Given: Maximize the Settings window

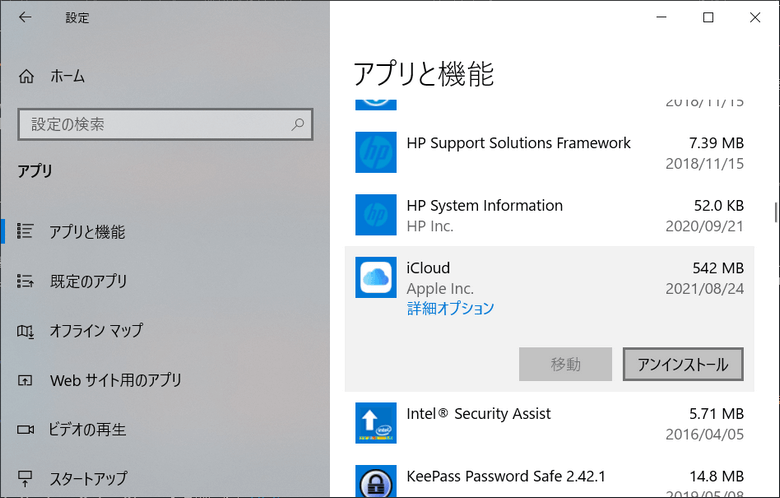Looking at the screenshot, I should coord(708,17).
